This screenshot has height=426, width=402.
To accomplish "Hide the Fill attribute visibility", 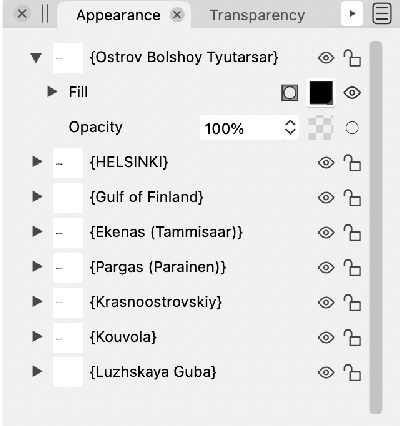I will click(352, 92).
